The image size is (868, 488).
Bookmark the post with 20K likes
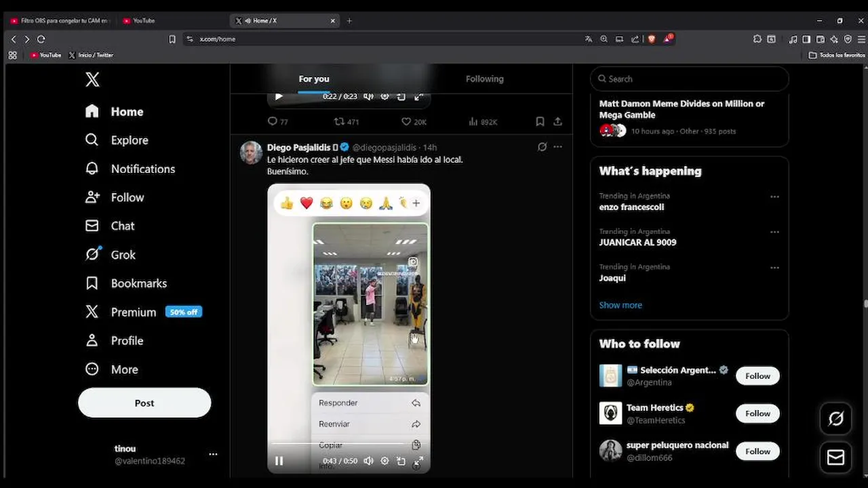coord(540,121)
